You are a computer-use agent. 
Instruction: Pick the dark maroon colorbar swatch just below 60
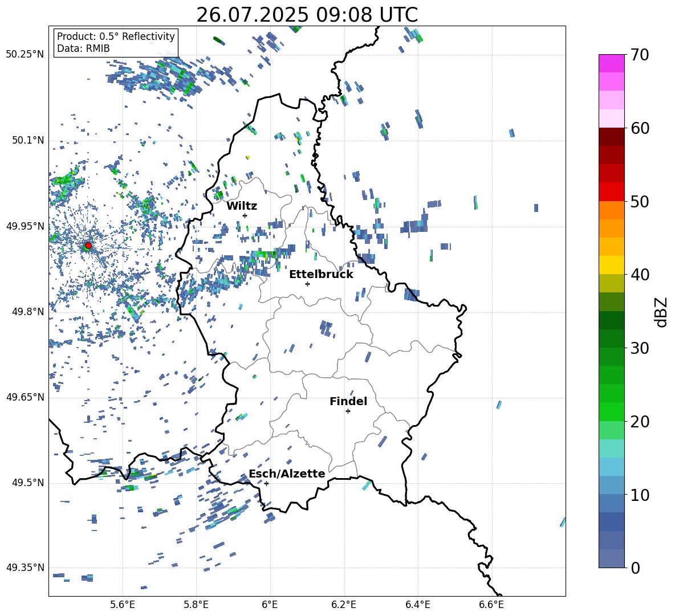(x=611, y=137)
